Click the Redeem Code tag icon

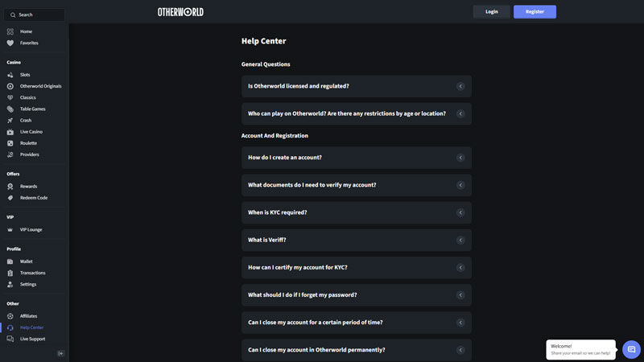click(x=10, y=198)
